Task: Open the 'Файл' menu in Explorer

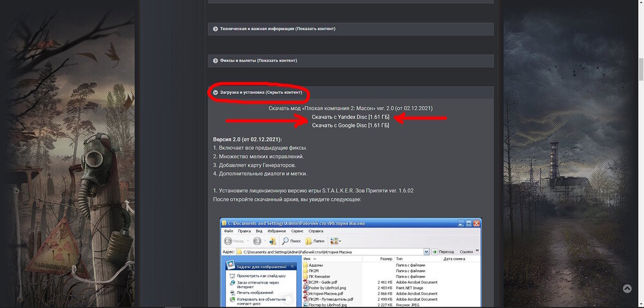Action: (228, 231)
